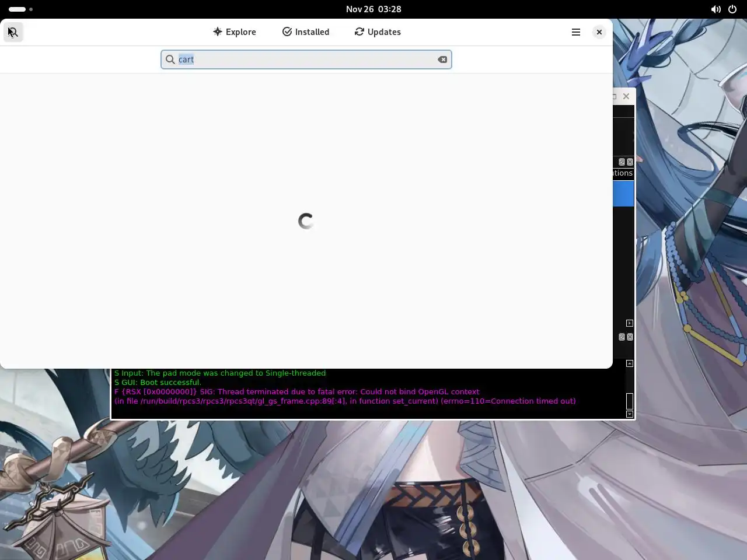Float the RPCS3 log dock panel
The image size is (747, 560).
click(622, 337)
